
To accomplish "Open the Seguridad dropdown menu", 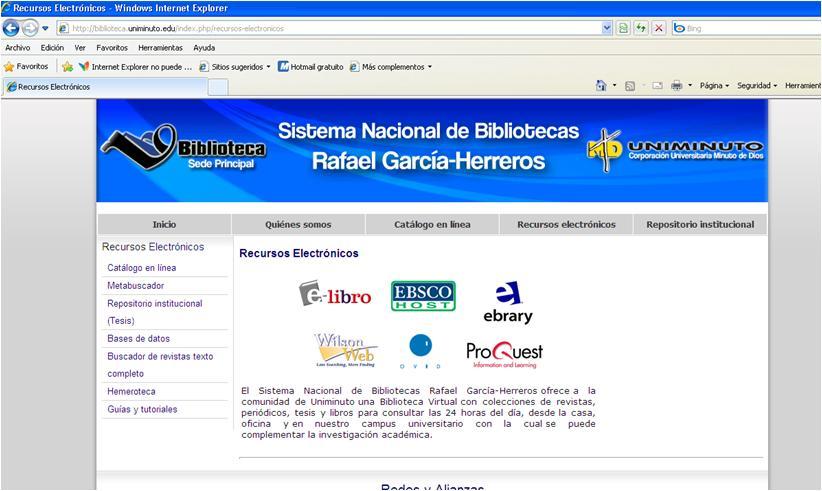I will (x=757, y=85).
